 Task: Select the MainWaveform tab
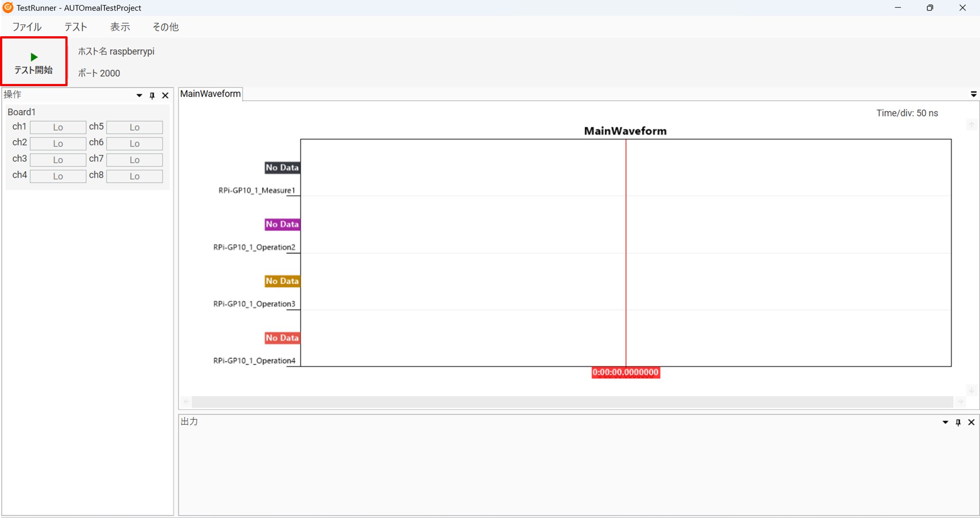point(210,94)
